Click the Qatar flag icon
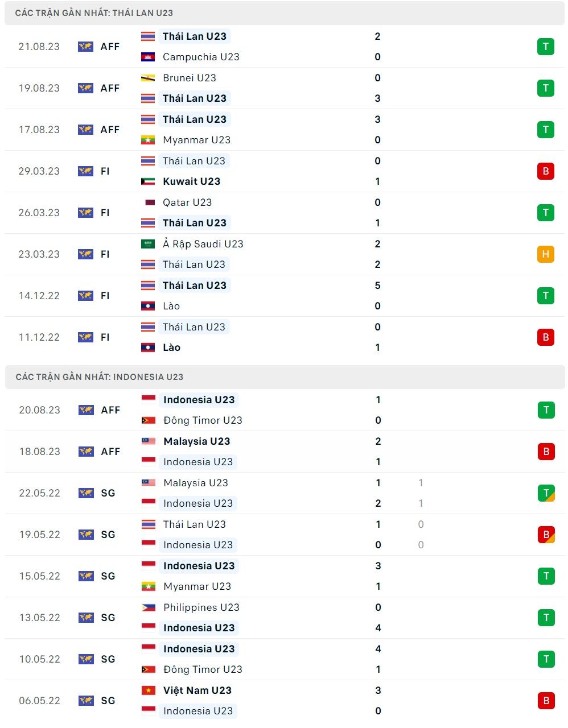Image resolution: width=568 pixels, height=728 pixels. click(x=149, y=202)
